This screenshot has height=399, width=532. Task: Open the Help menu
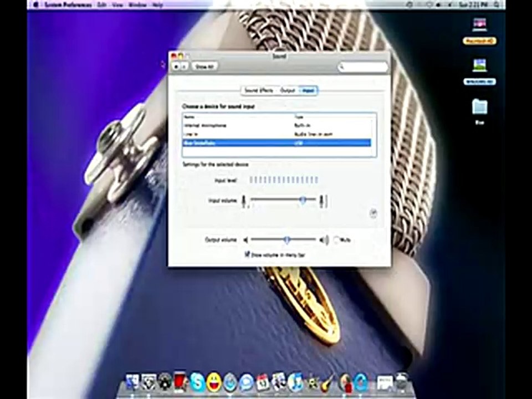tap(158, 5)
